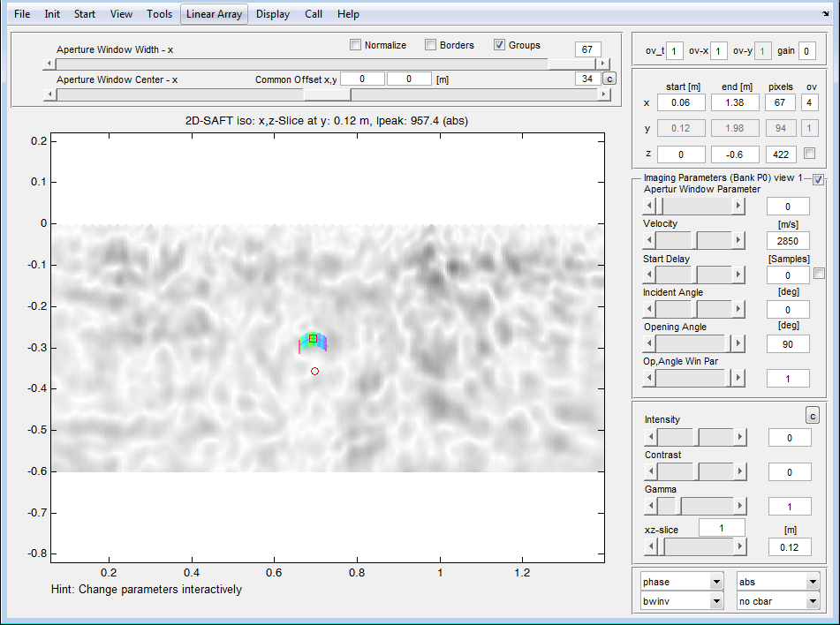Click the gain input field

[806, 51]
